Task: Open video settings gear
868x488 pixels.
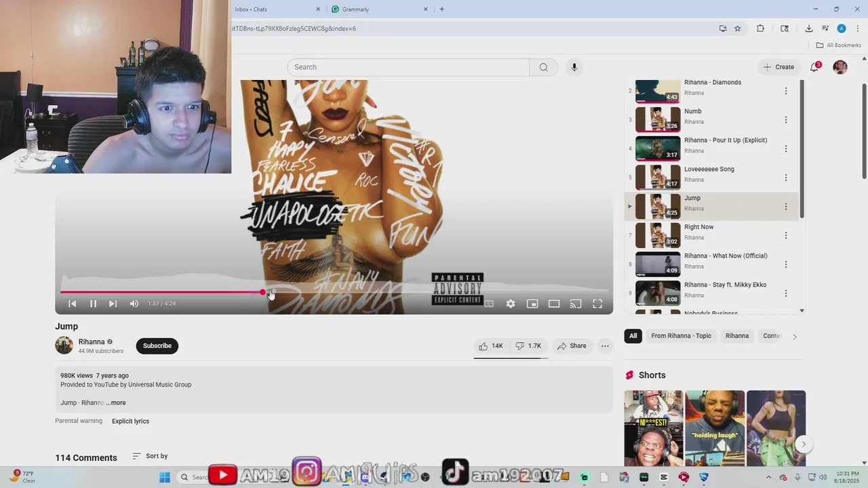Action: coord(511,304)
